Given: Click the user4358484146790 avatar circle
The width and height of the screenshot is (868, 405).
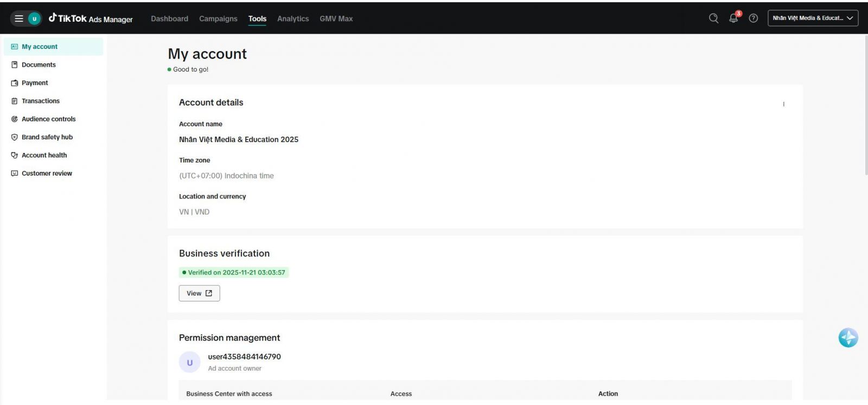Looking at the screenshot, I should coord(190,363).
